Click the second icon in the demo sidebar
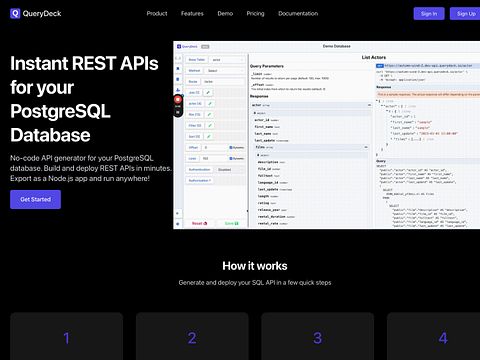This screenshot has height=360, width=480. tap(178, 68)
